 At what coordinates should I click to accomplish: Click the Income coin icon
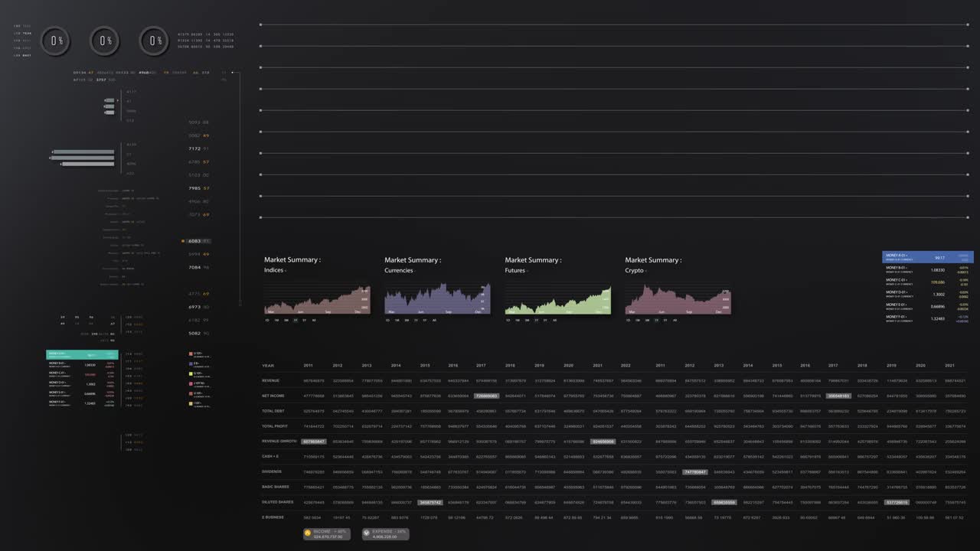[308, 533]
